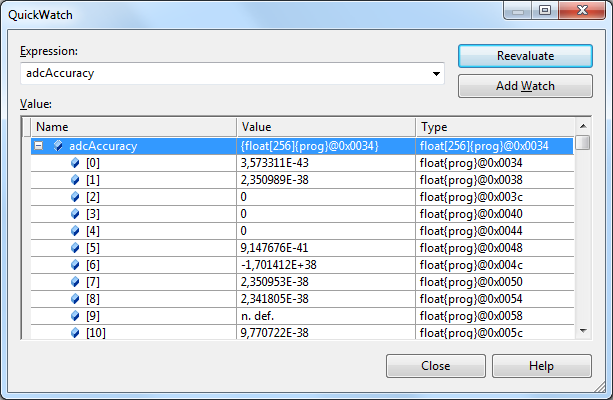Select array element [3] name
This screenshot has width=613, height=400.
tap(93, 214)
